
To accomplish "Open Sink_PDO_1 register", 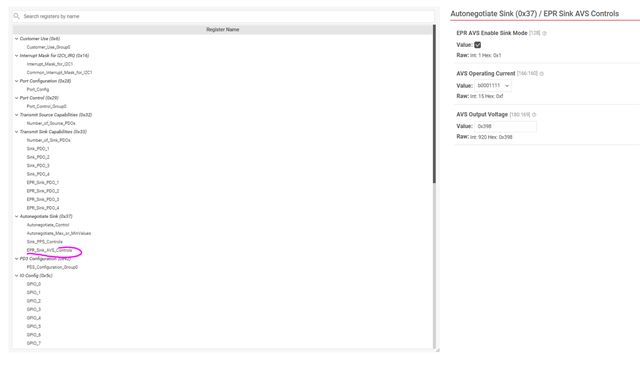I will click(x=38, y=149).
